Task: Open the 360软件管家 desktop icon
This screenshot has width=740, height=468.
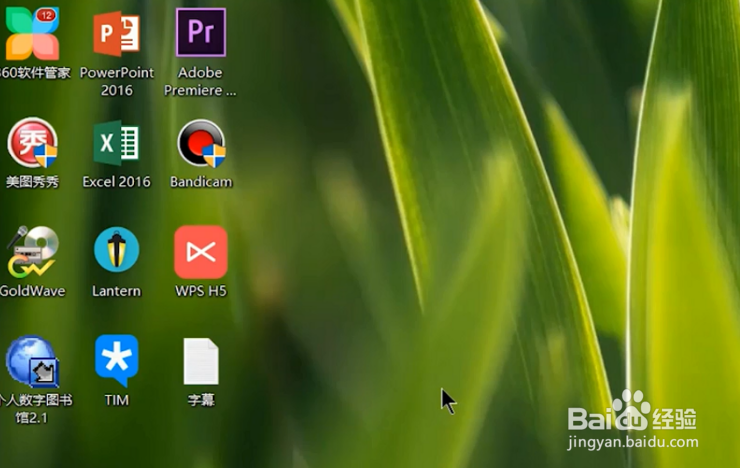Action: (x=32, y=33)
